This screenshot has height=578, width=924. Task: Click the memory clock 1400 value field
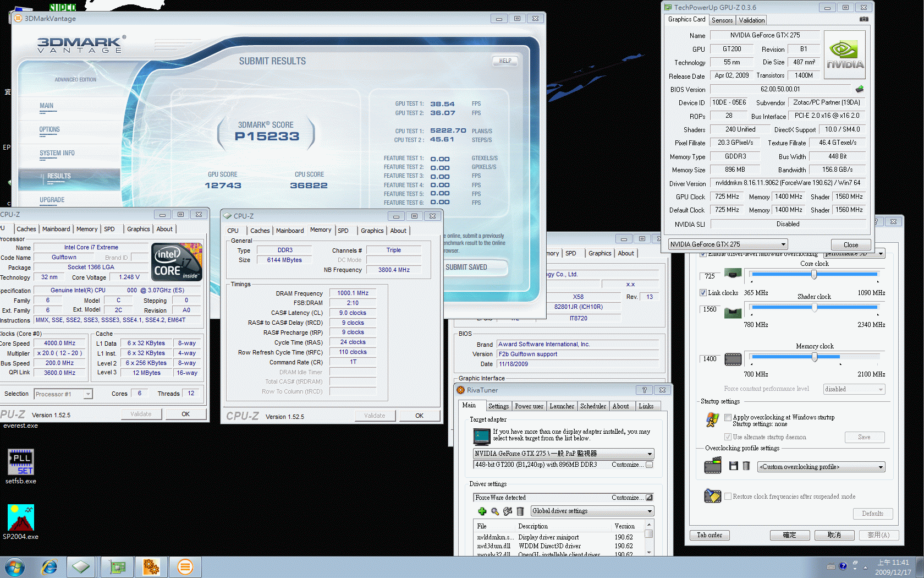[710, 359]
